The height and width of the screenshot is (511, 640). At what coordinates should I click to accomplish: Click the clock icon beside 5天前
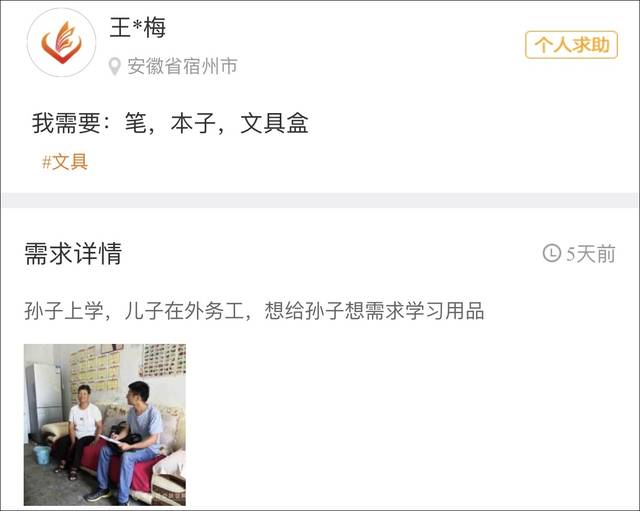(551, 253)
